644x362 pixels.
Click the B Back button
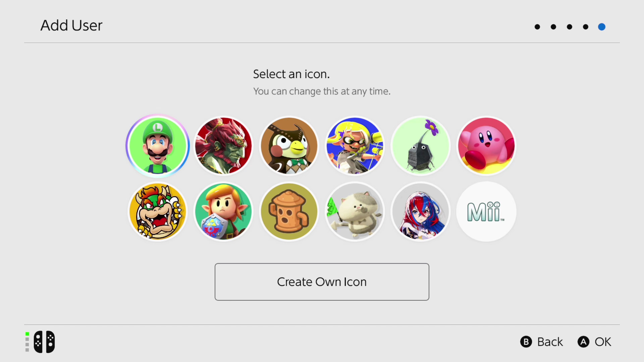pyautogui.click(x=542, y=342)
